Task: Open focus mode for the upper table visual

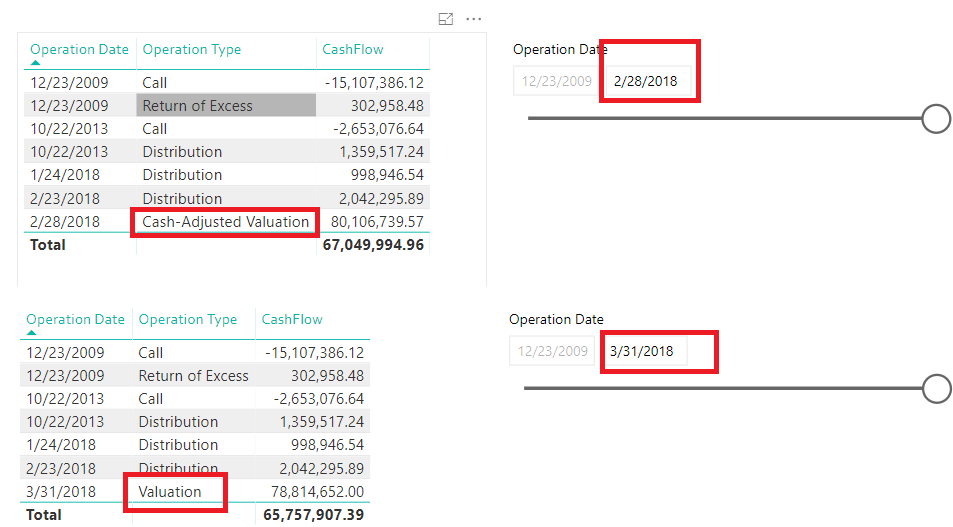Action: tap(446, 19)
